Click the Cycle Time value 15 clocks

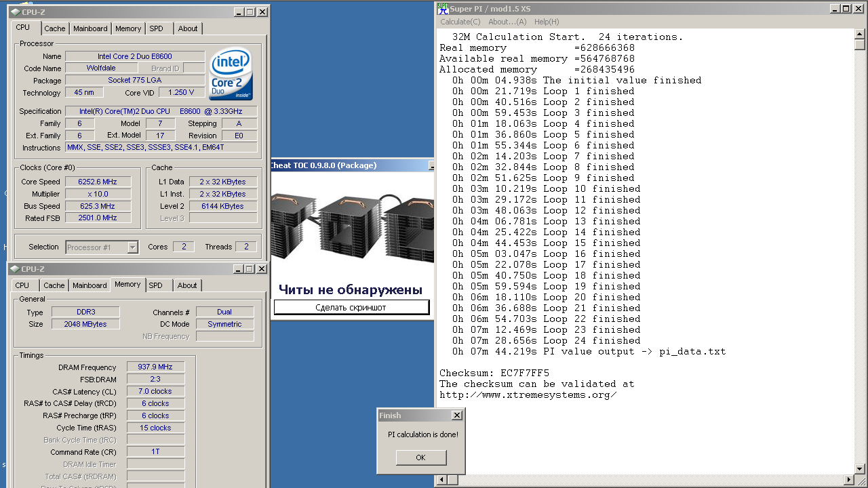pos(155,428)
